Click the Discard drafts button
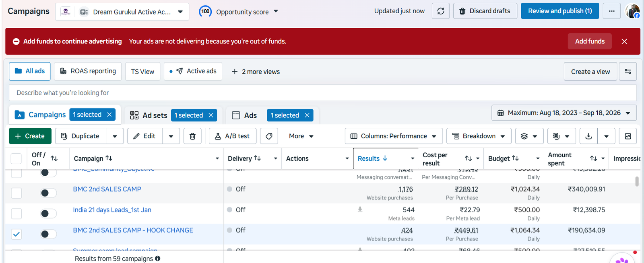The height and width of the screenshot is (263, 644). (x=485, y=11)
